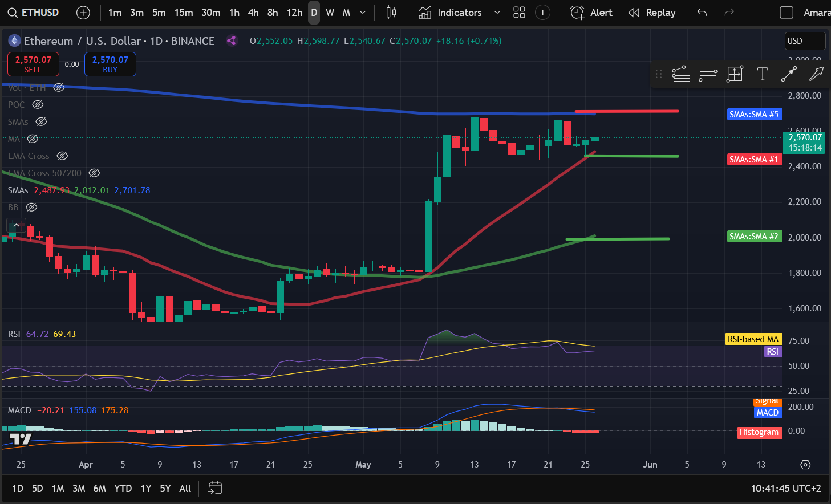Open chart settings gear on the time axis

coord(805,465)
